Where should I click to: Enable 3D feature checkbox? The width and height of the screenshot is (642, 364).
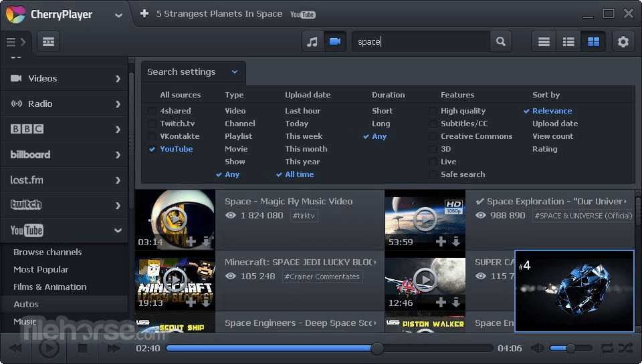[433, 149]
